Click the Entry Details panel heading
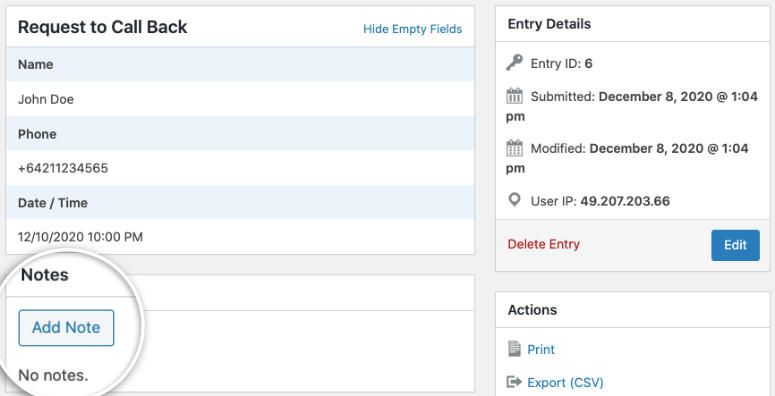 tap(549, 24)
